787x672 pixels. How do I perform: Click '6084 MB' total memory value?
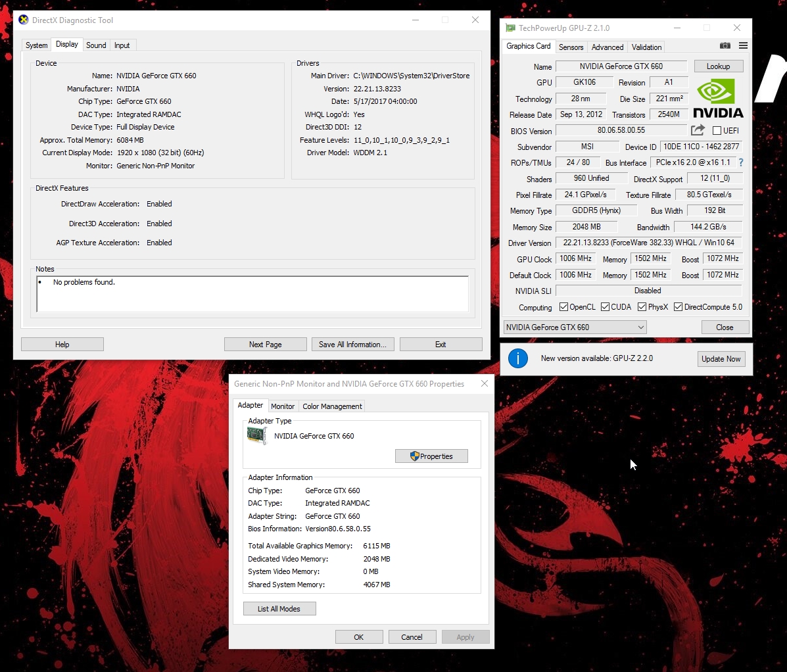click(x=130, y=140)
